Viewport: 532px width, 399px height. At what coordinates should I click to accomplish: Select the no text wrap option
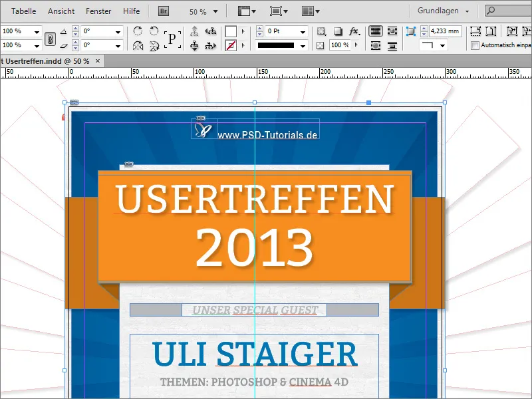(376, 31)
